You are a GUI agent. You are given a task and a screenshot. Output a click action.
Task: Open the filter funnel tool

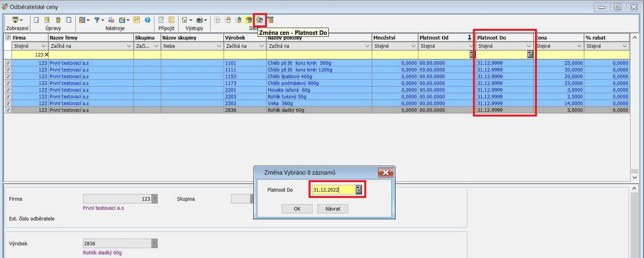tap(97, 20)
